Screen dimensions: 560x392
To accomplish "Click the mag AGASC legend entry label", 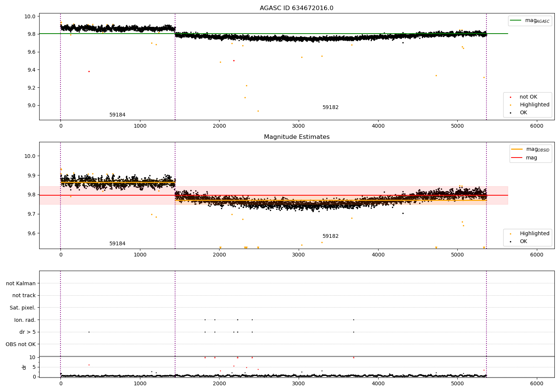I will tap(537, 21).
